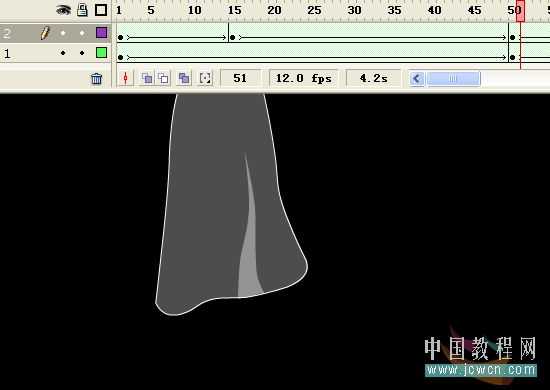Click the Center Frame button
The image size is (550, 390).
tap(126, 78)
